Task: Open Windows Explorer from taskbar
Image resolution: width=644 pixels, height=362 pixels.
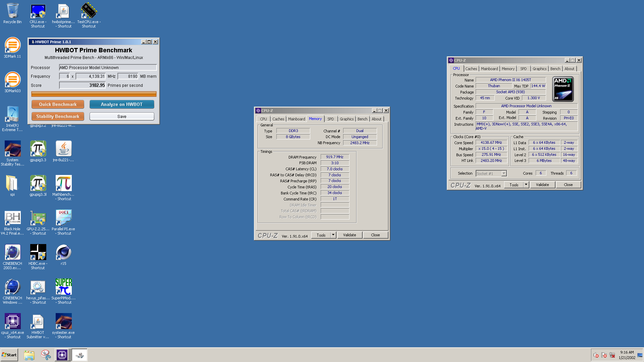Action: pos(29,355)
